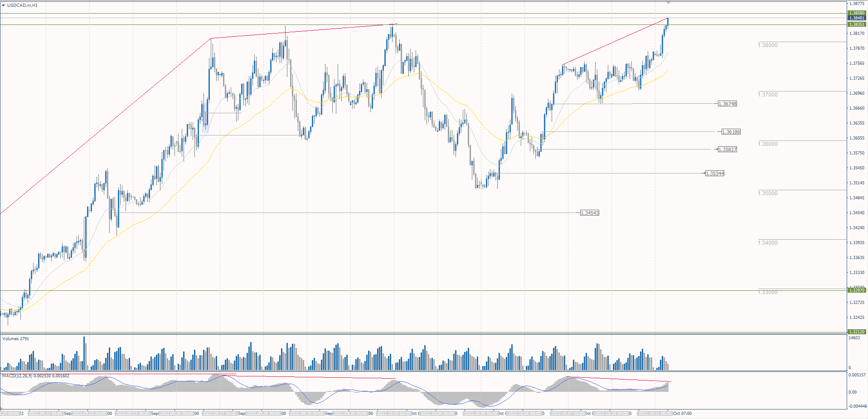The width and height of the screenshot is (868, 419).
Task: Click the 2022.09.21 00:00 time label
Action: tap(46, 414)
